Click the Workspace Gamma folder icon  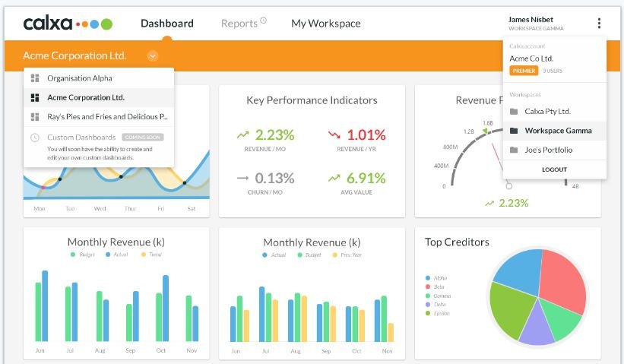[x=514, y=131]
